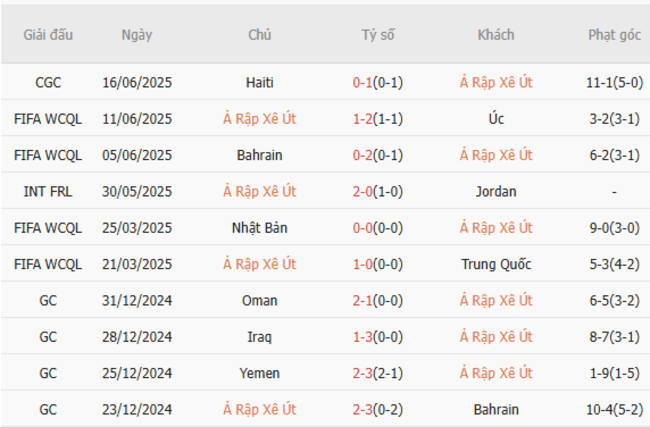Click the 0-0(0-0) Nhật Bản match score

pyautogui.click(x=378, y=227)
